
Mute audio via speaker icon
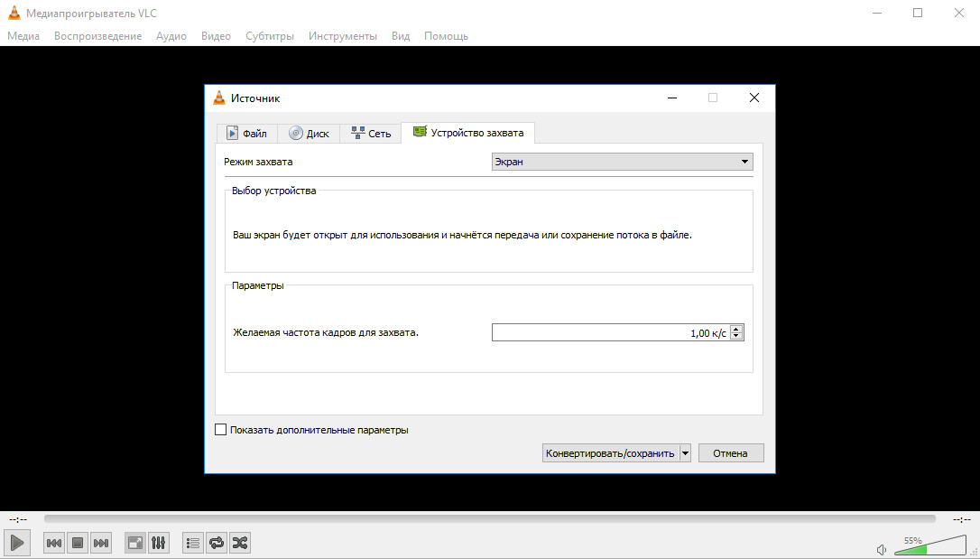pyautogui.click(x=881, y=549)
